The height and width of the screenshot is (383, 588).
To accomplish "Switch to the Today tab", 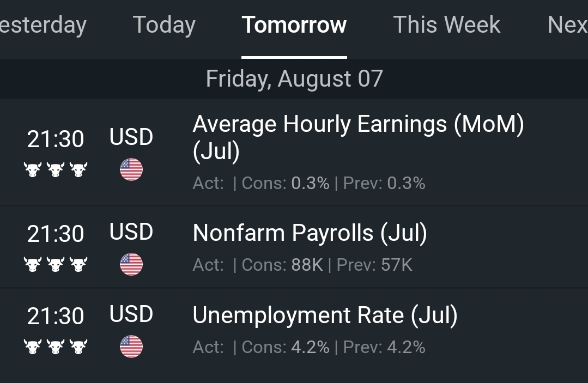I will coord(164,26).
